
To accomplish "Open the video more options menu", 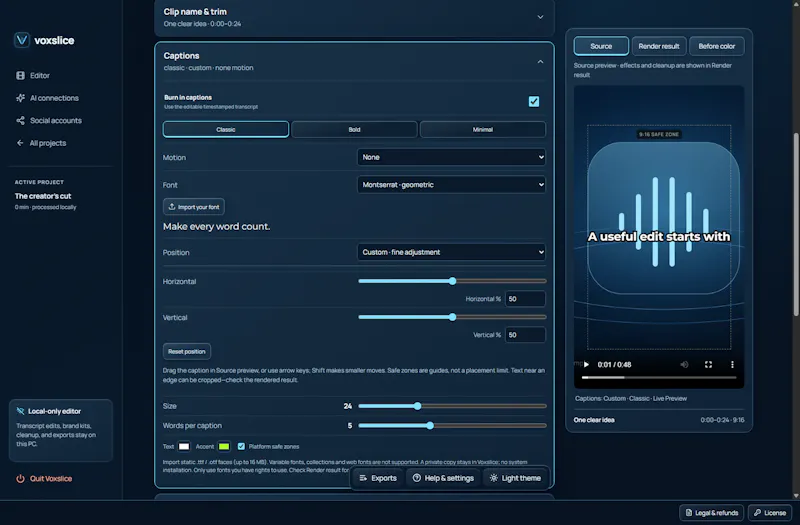I will pos(732,364).
